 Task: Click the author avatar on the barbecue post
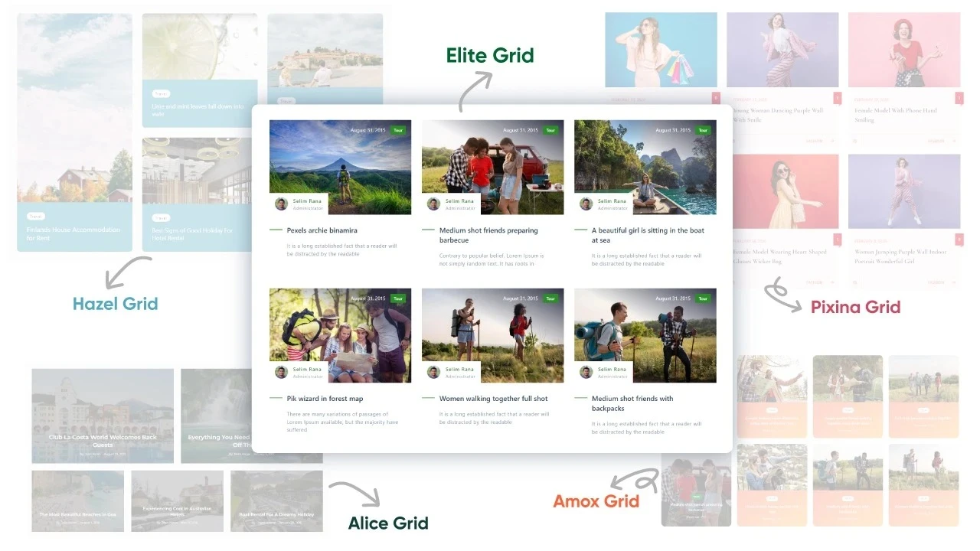(x=433, y=204)
